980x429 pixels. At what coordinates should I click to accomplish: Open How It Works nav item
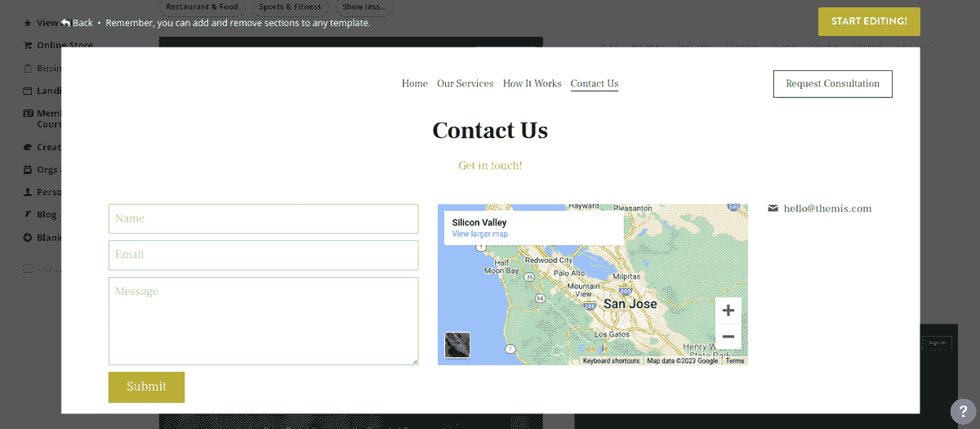pyautogui.click(x=532, y=83)
